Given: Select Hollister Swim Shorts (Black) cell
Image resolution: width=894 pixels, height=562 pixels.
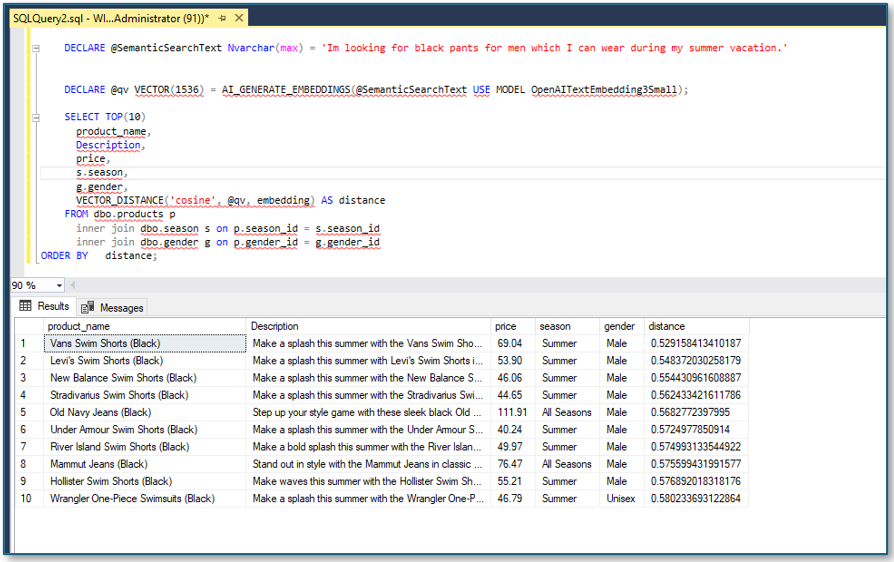Looking at the screenshot, I should pos(145,481).
